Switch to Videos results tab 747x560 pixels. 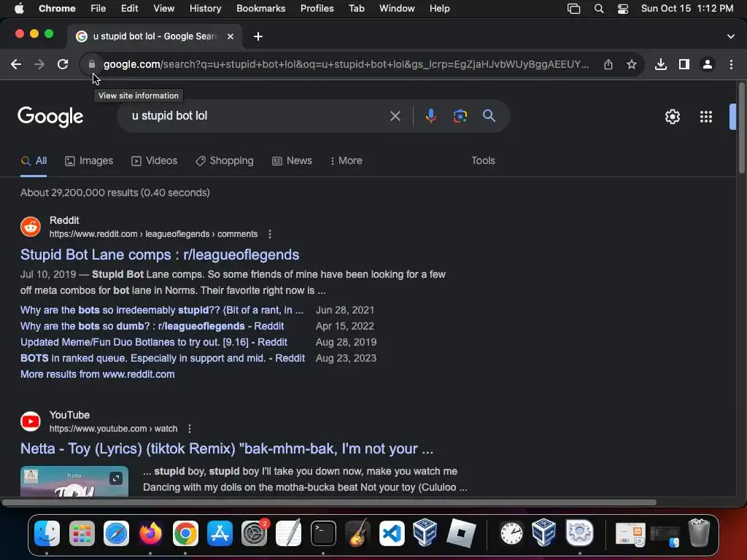point(155,161)
